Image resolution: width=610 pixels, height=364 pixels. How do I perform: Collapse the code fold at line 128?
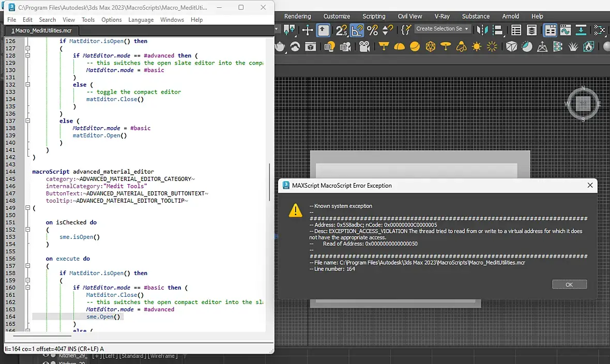pos(28,55)
